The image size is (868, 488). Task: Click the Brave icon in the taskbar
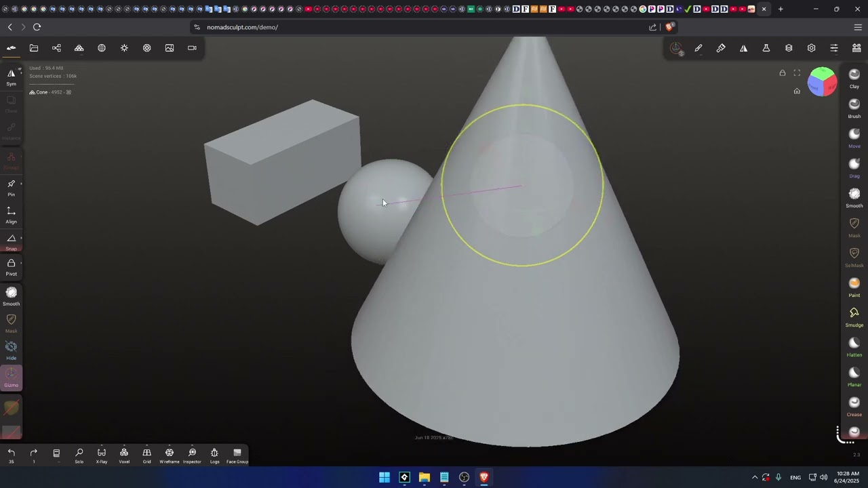click(484, 477)
